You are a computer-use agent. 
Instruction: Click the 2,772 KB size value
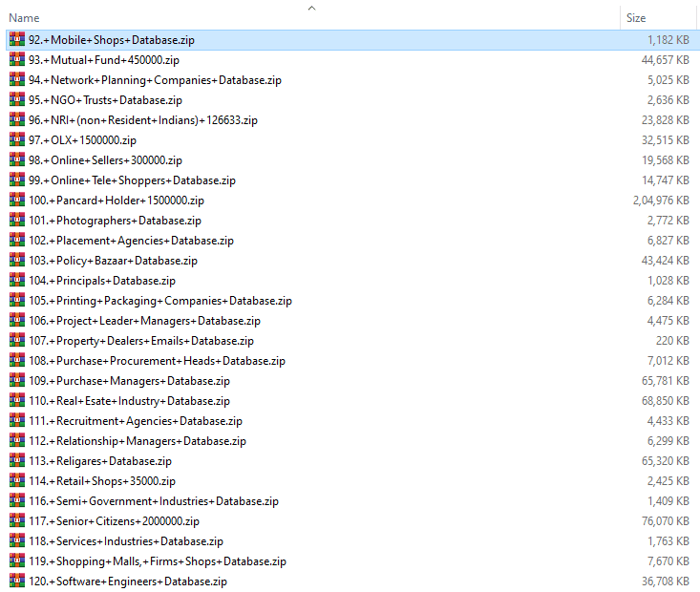pos(668,221)
